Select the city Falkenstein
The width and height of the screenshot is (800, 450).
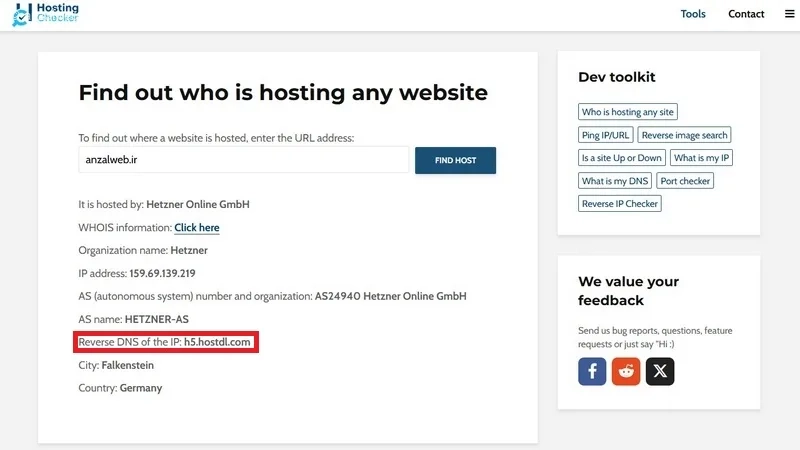point(128,365)
